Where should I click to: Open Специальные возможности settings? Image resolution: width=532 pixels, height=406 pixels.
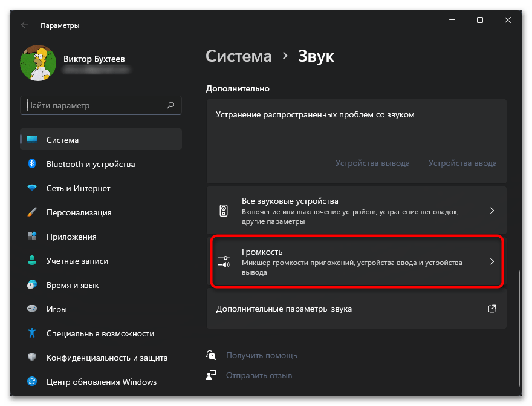click(x=100, y=333)
